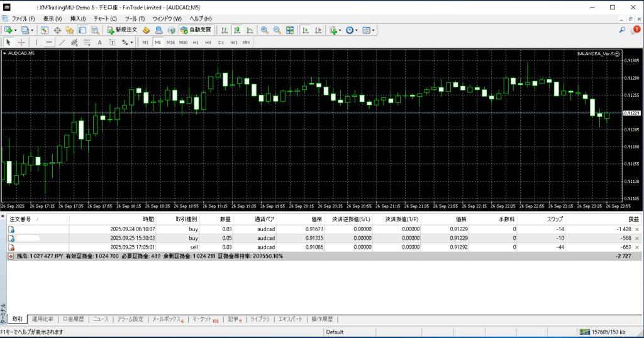Click the tile windows icon in toolbar
Viewport: 644px width, 338px height.
[290, 30]
